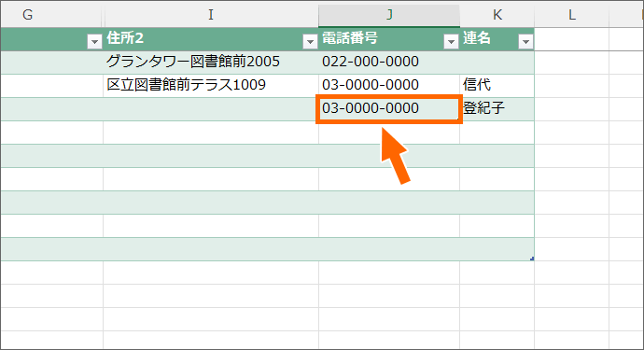The image size is (644, 350).
Task: Select cell 区立図書館前テラス1009
Action: point(211,86)
